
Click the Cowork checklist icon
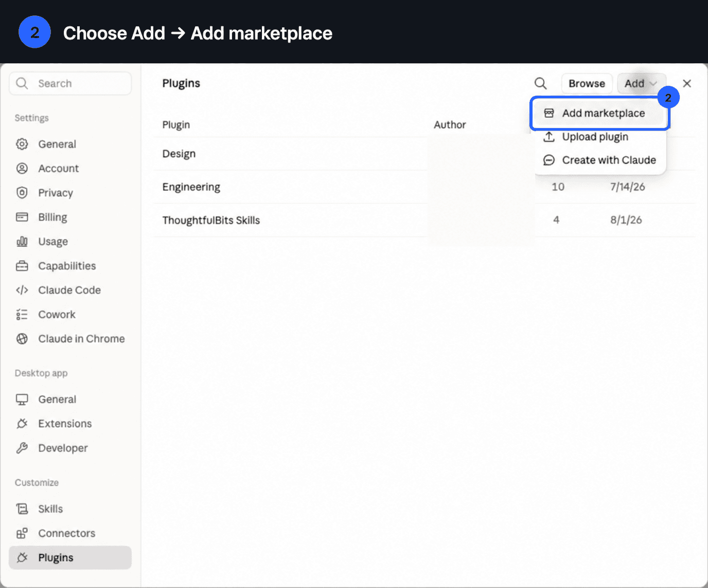22,314
